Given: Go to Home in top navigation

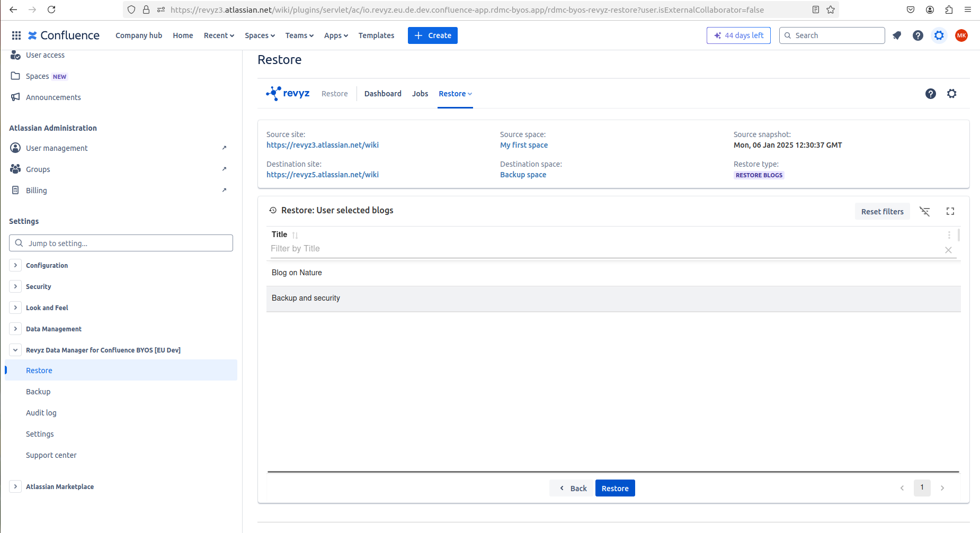Looking at the screenshot, I should (x=183, y=35).
